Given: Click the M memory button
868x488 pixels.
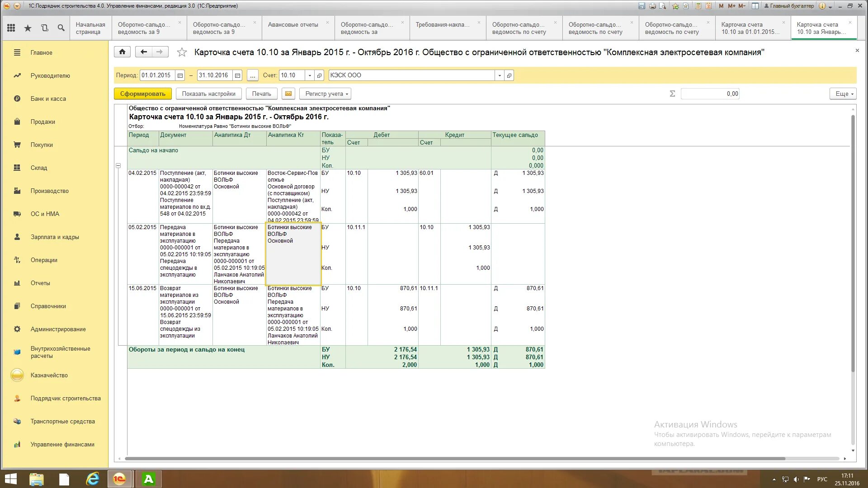Looking at the screenshot, I should tap(721, 6).
